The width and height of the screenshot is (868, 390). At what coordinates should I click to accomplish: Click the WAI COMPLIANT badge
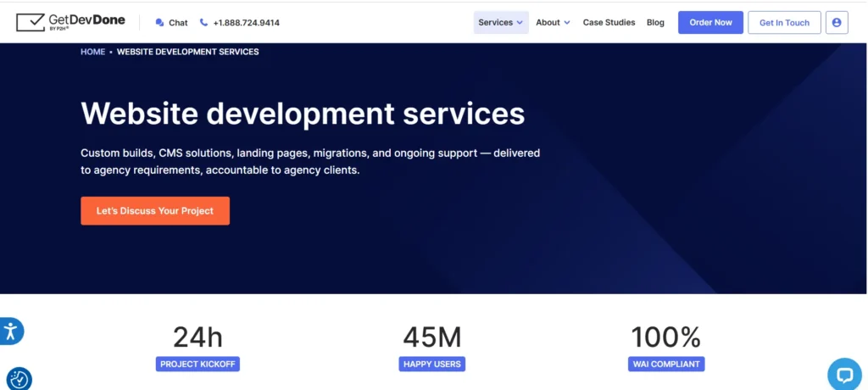point(666,364)
